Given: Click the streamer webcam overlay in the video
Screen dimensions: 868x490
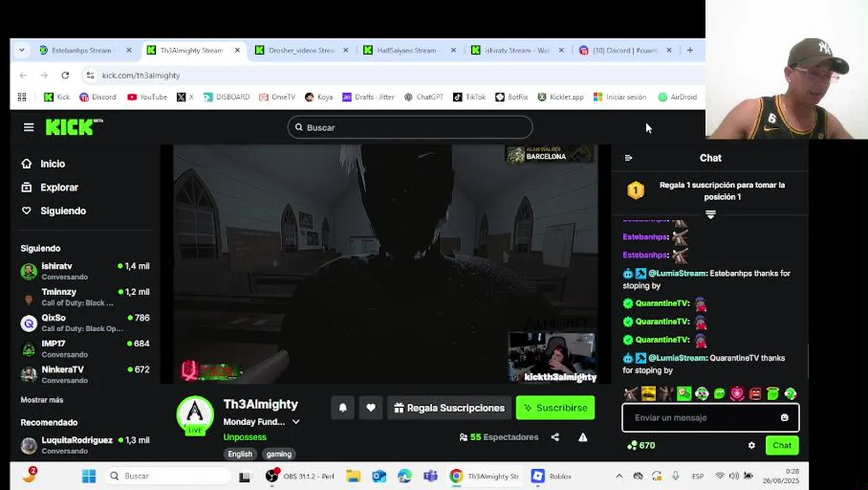Looking at the screenshot, I should point(552,357).
